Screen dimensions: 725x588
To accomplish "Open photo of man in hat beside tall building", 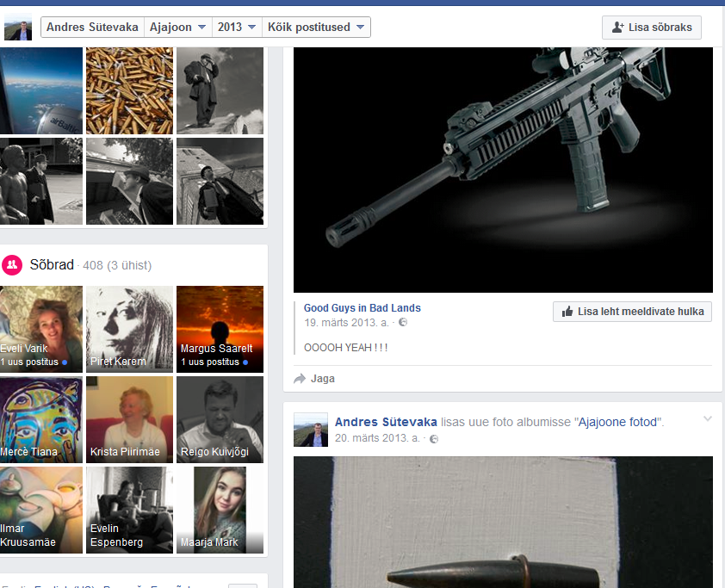I will point(220,181).
